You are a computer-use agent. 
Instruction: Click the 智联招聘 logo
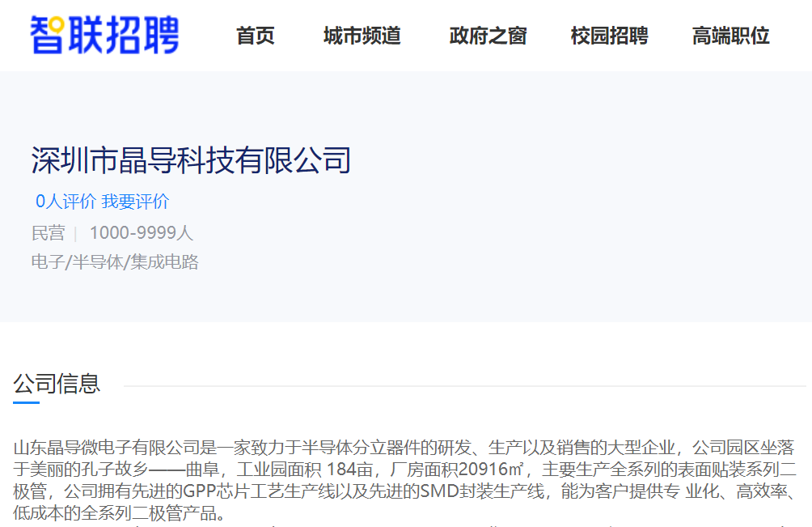click(104, 36)
